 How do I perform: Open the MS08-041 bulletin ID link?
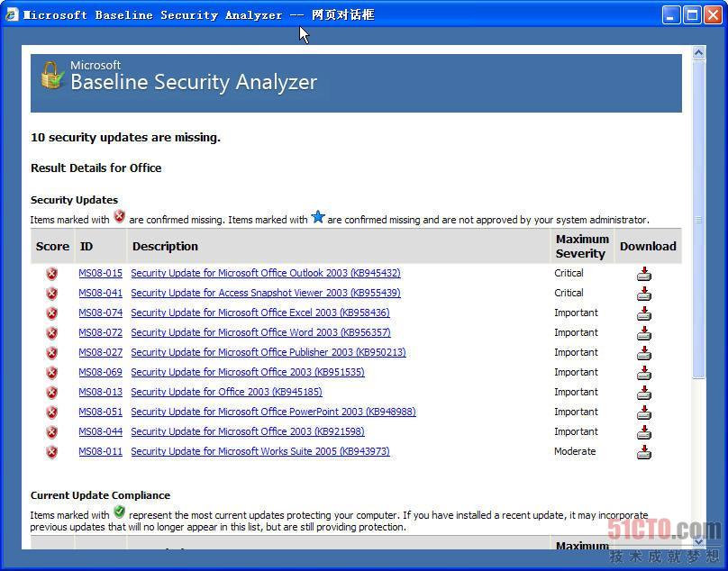click(100, 293)
